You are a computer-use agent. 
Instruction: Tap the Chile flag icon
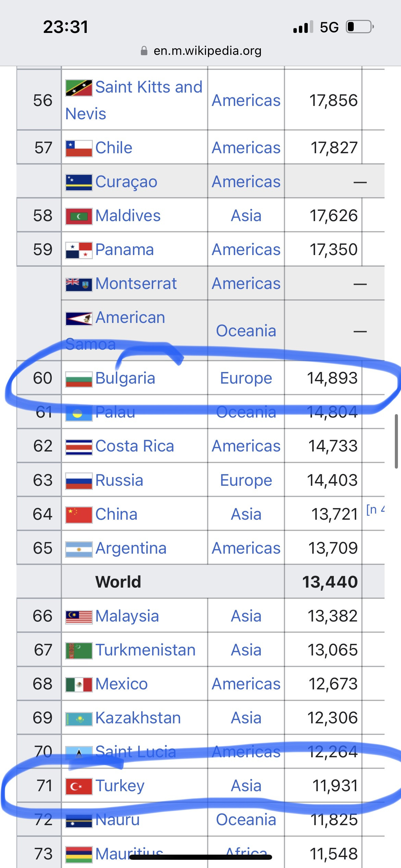[x=79, y=148]
